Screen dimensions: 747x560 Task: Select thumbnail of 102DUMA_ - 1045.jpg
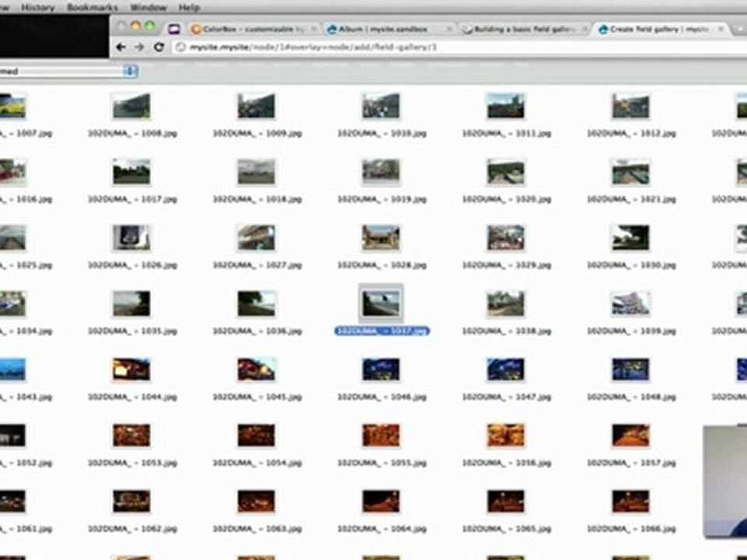[256, 369]
